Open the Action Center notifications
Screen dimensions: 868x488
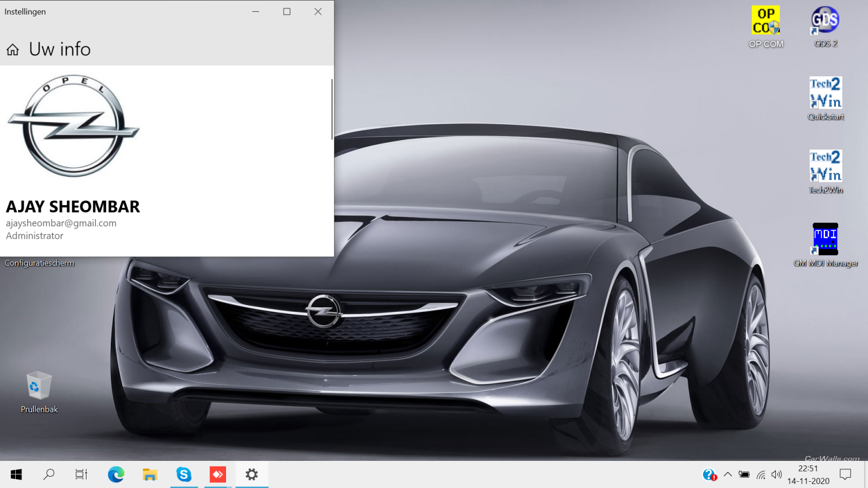[x=845, y=474]
